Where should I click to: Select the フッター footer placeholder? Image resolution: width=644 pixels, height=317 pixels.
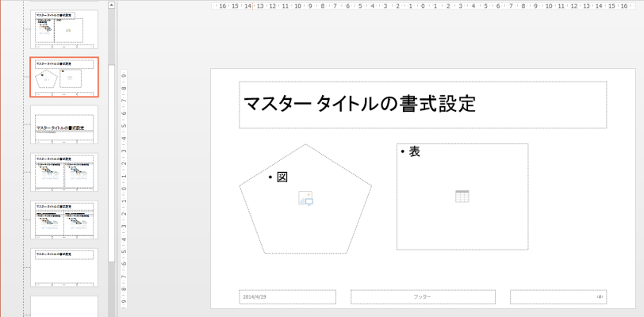(x=423, y=297)
